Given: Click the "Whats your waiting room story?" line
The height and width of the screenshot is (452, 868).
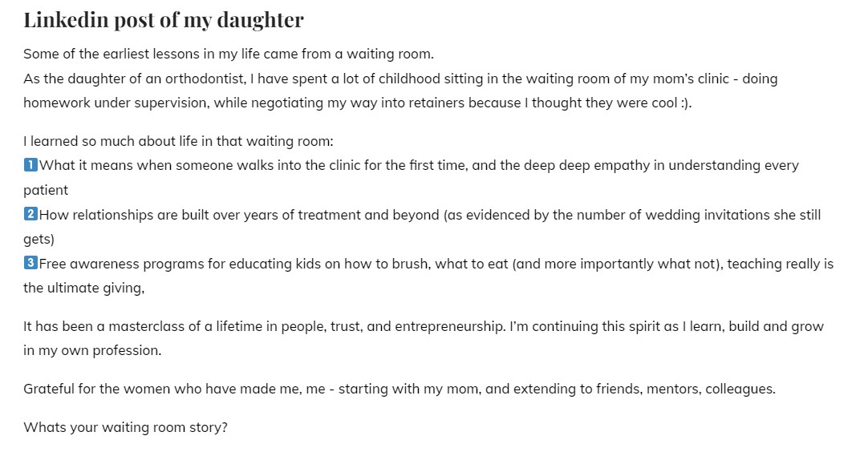Looking at the screenshot, I should (125, 427).
